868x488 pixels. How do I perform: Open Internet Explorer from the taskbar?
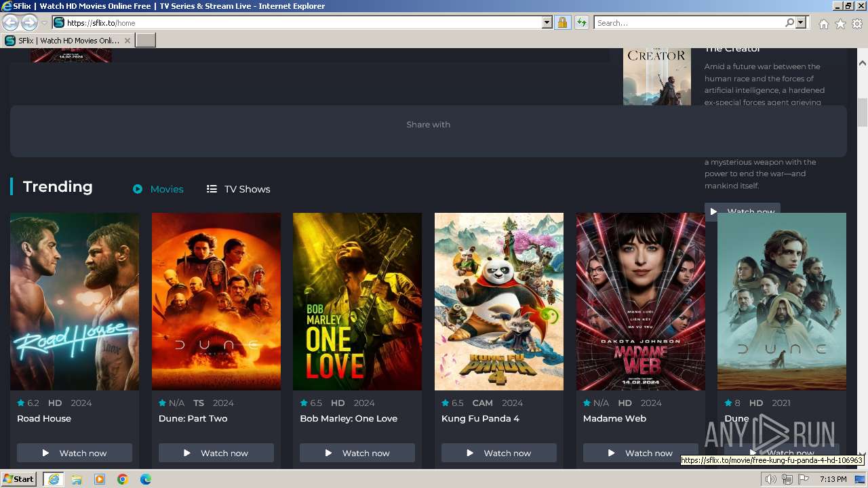53,479
